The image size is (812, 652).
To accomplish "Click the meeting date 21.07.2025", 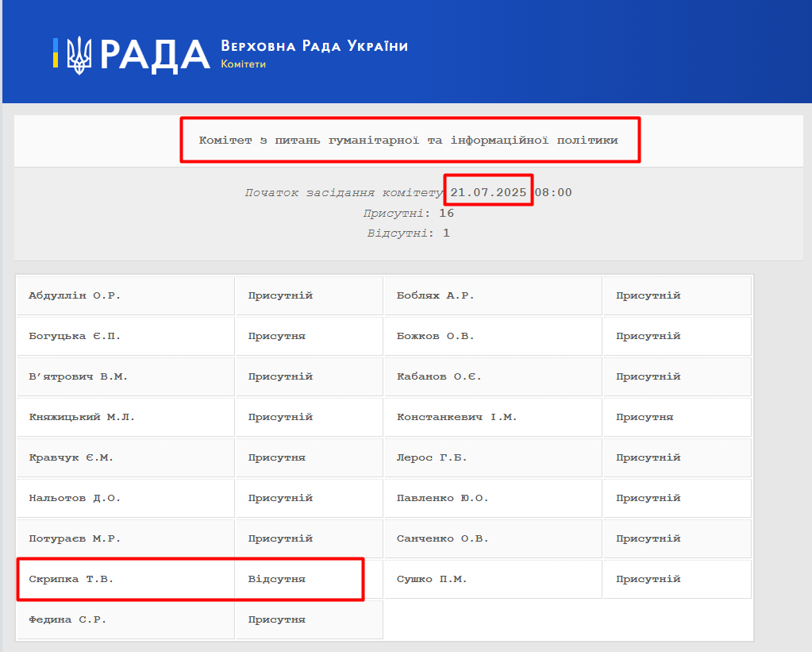I will [488, 192].
